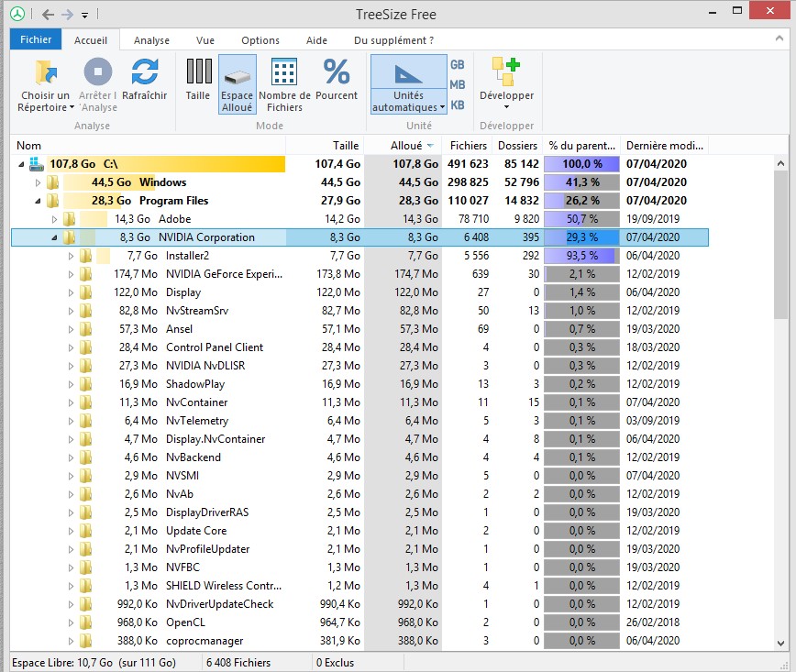Viewport: 796px width, 672px height.
Task: Click the C:\ drive icon
Action: pyautogui.click(x=36, y=164)
